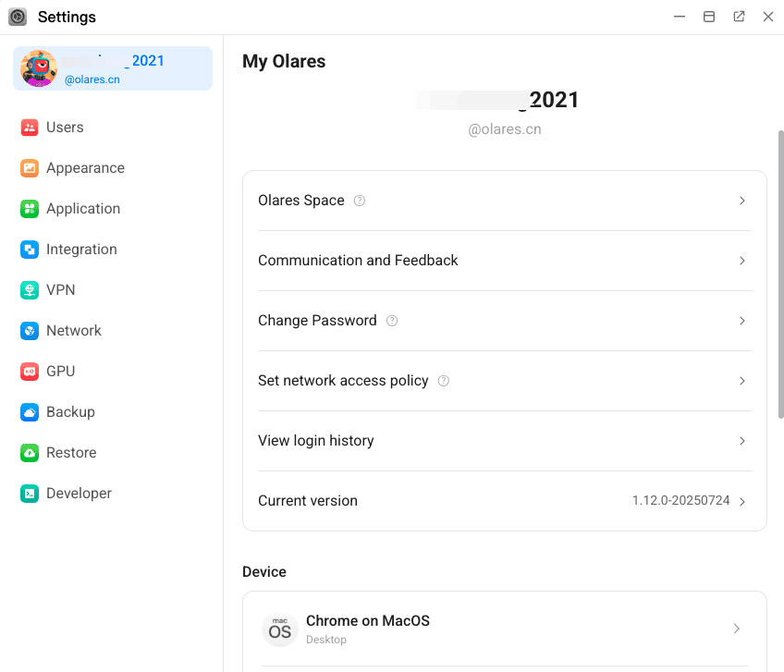Expand View login history chevron
Image resolution: width=784 pixels, height=672 pixels.
[742, 441]
